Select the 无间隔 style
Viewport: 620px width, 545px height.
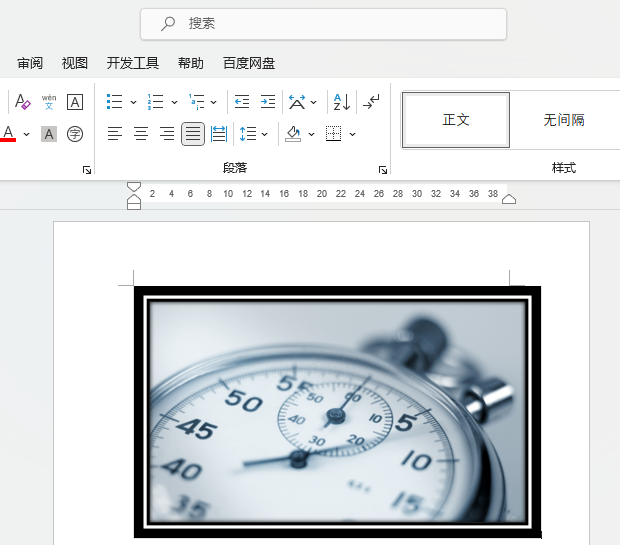(x=564, y=120)
